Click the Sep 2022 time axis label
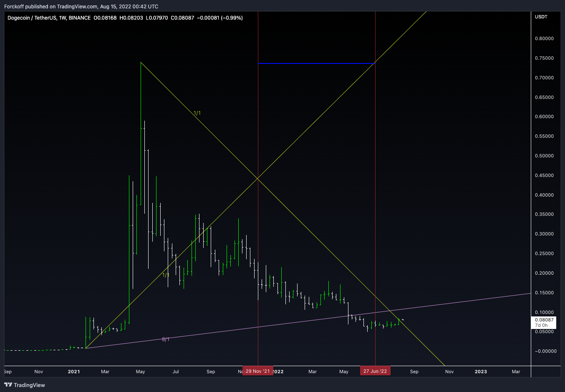Image resolution: width=565 pixels, height=392 pixels. (x=414, y=372)
